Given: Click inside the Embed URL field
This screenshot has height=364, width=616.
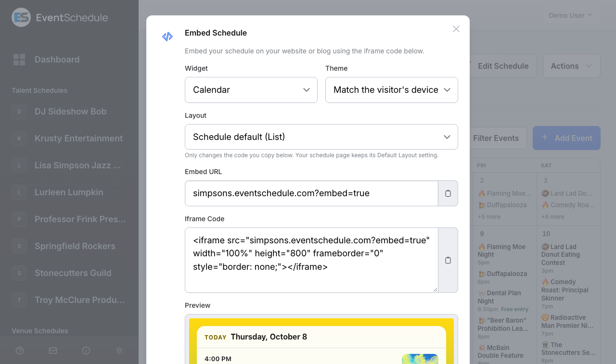Looking at the screenshot, I should click(311, 193).
